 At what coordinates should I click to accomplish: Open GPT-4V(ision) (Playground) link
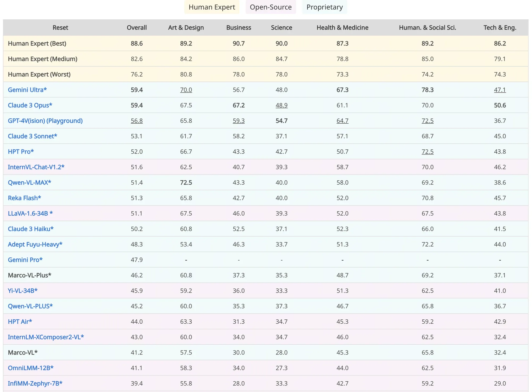pyautogui.click(x=45, y=121)
